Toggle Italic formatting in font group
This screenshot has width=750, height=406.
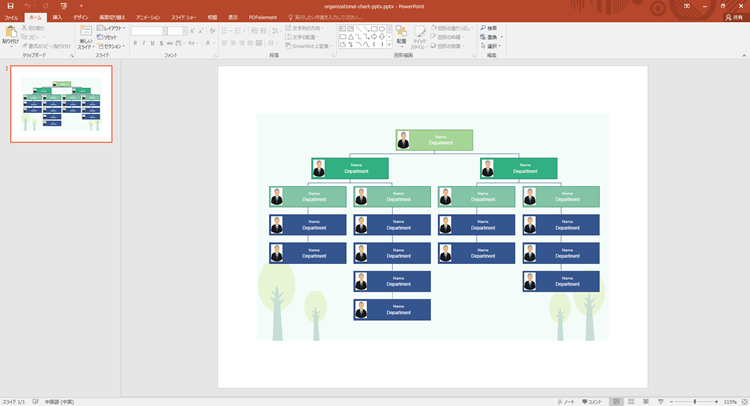(x=145, y=44)
